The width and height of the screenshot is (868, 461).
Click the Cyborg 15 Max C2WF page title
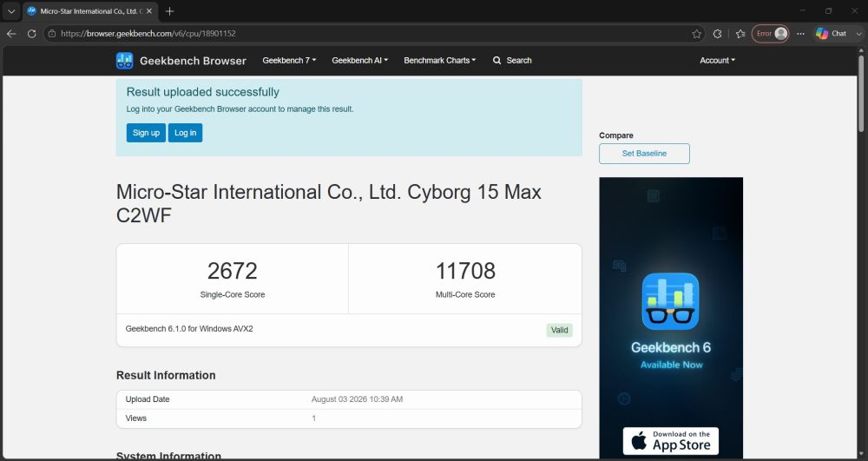coord(329,204)
